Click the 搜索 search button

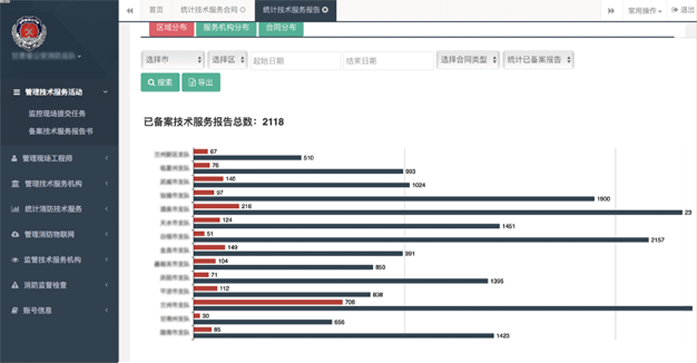coord(160,82)
